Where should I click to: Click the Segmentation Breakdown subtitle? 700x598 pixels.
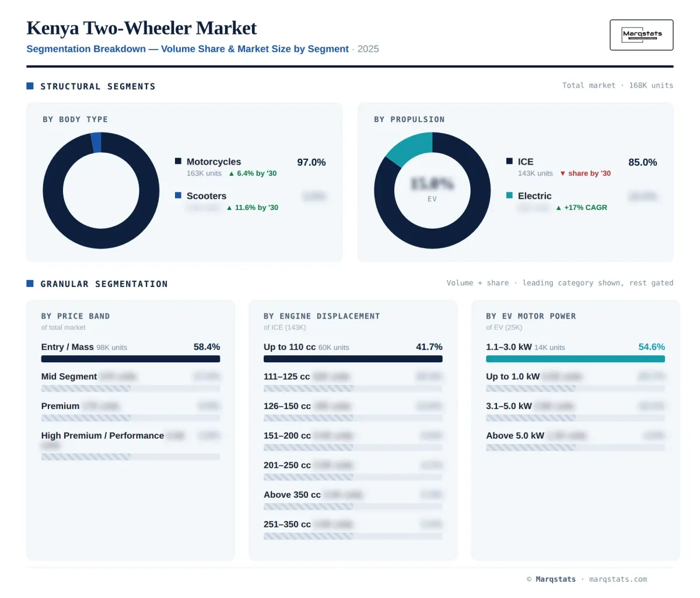pos(187,49)
